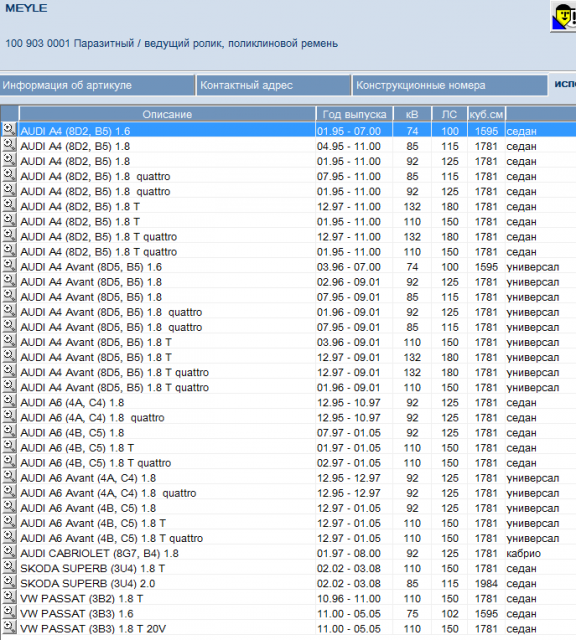576x640 pixels.
Task: Click kW value '75'
Action: [412, 614]
